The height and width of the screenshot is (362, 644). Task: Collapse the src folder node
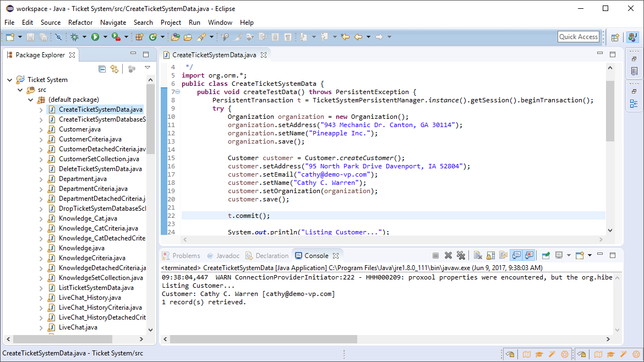(20, 90)
